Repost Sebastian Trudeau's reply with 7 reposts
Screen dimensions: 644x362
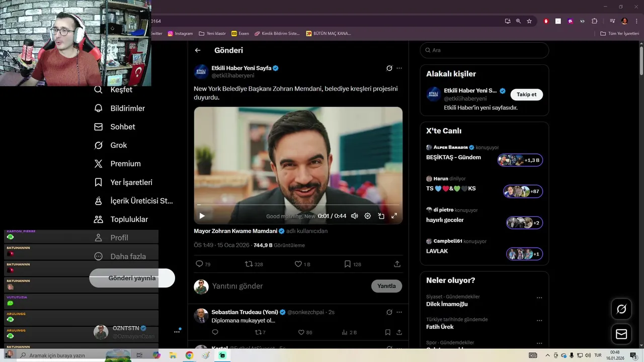click(x=260, y=332)
